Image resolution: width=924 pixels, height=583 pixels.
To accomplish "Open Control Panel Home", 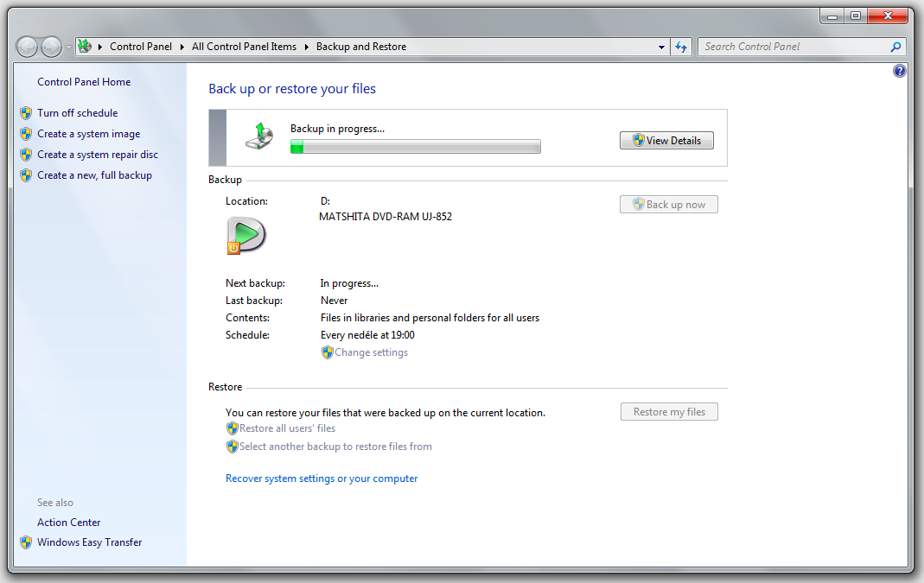I will coord(84,82).
